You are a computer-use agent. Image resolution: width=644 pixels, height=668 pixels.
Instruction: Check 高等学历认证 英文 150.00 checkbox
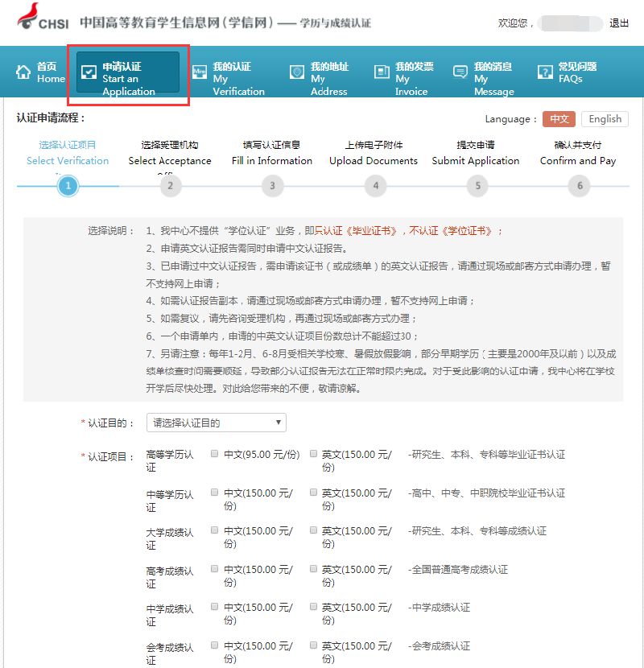[x=314, y=454]
